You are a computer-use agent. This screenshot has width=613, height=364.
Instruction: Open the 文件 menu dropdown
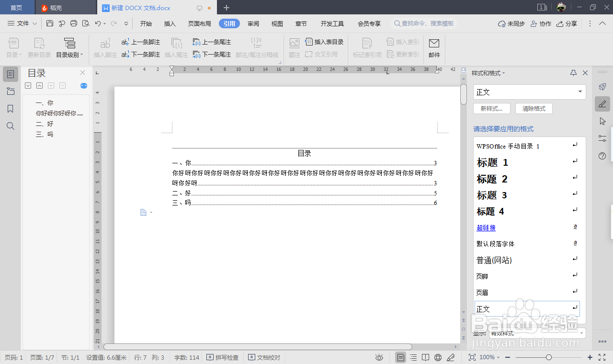click(23, 23)
